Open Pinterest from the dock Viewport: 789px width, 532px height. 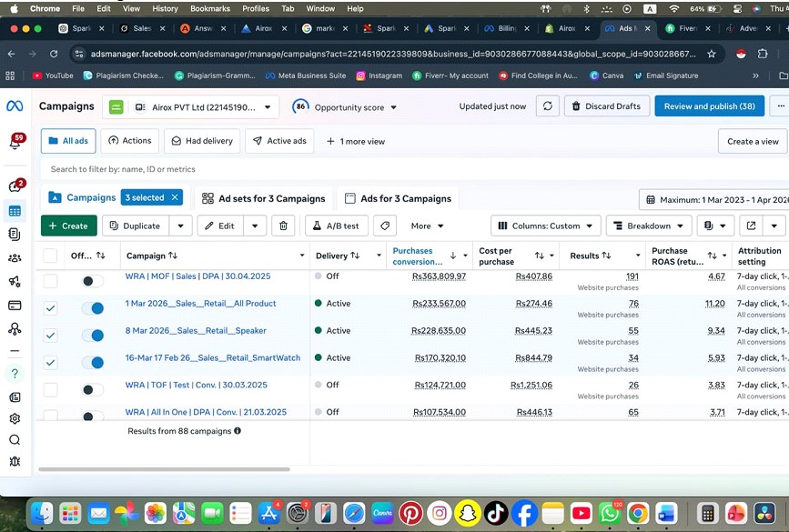(410, 514)
